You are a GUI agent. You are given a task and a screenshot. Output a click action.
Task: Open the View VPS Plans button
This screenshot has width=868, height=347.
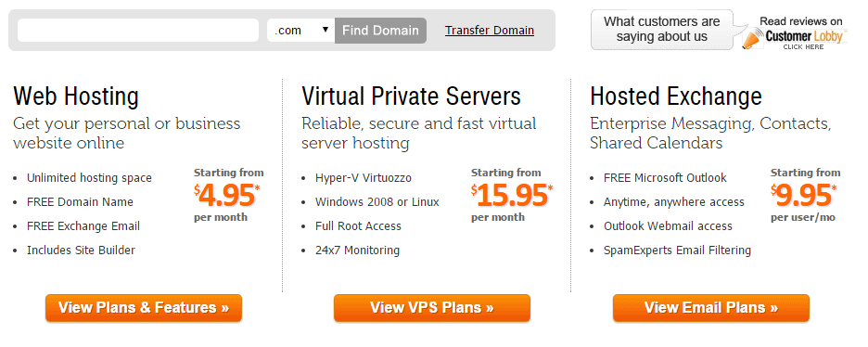432,308
